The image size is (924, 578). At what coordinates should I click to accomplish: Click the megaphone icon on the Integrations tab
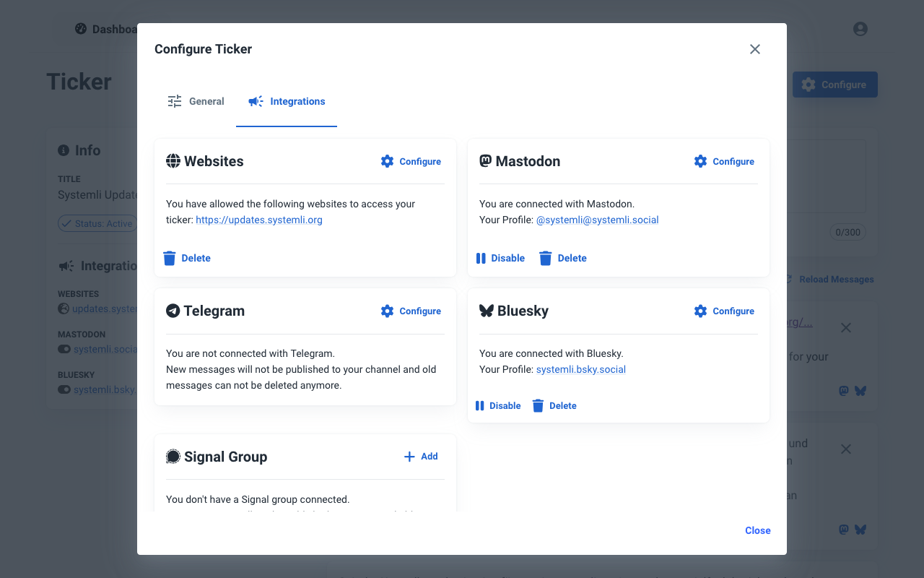(255, 101)
